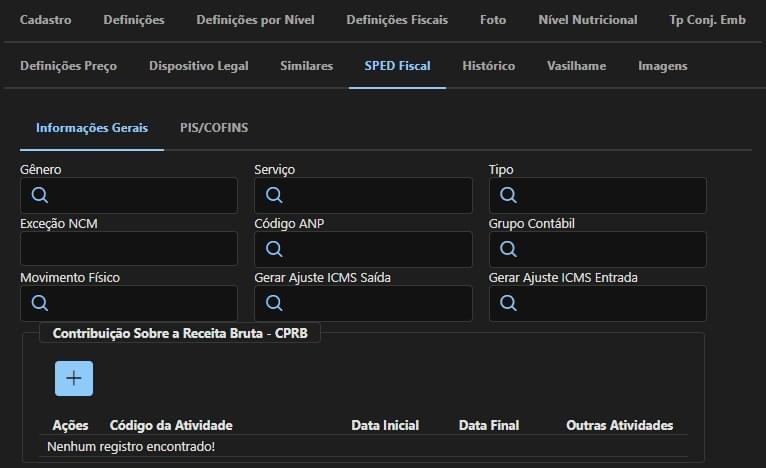
Task: Open the Dispositivo Legal tab
Action: [199, 66]
